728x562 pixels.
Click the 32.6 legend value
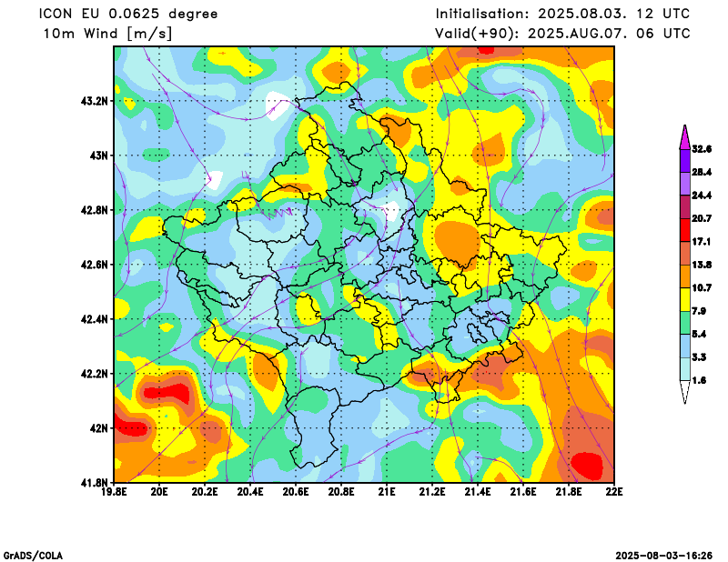tap(702, 149)
